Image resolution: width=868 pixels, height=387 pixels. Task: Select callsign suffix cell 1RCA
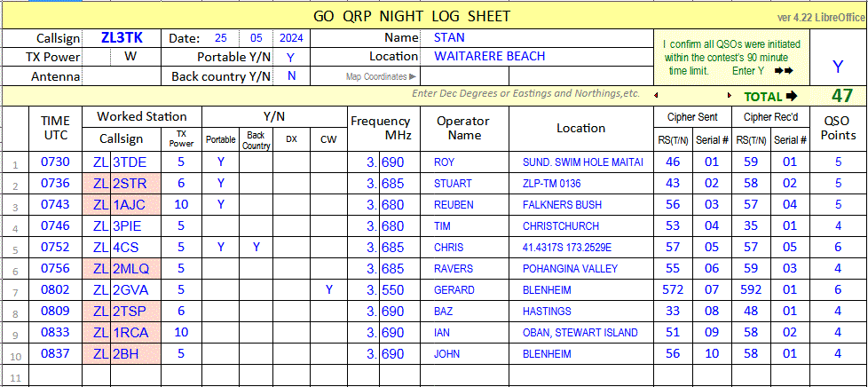[x=136, y=332]
